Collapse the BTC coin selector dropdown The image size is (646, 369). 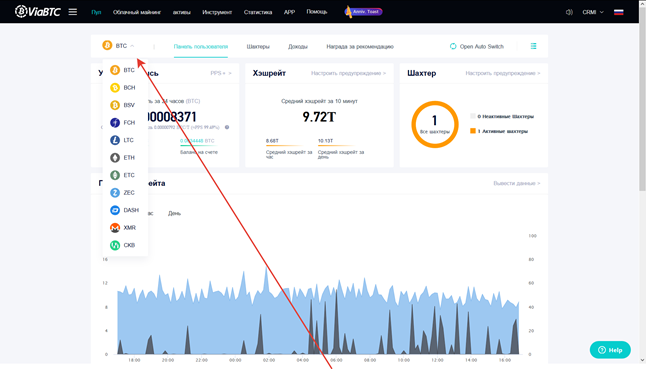(x=118, y=46)
